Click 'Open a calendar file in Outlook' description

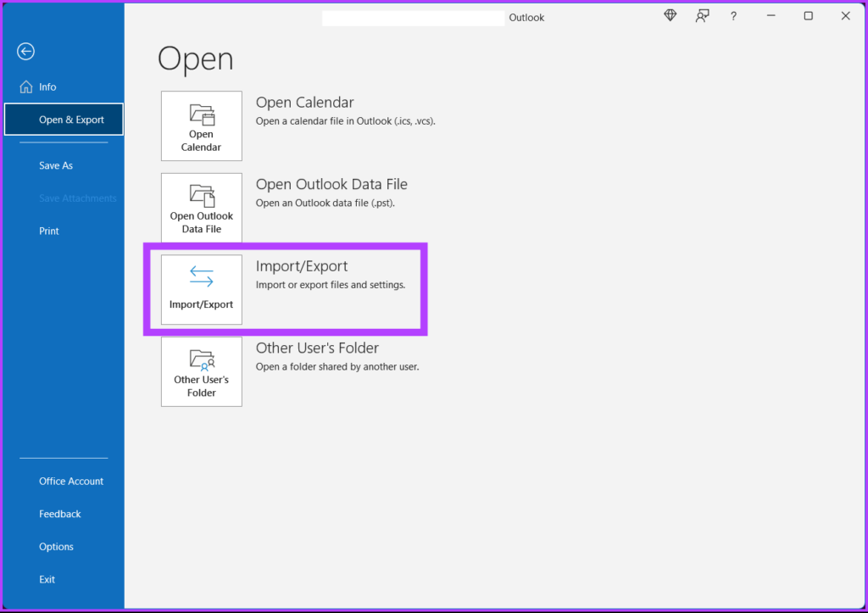(x=346, y=121)
